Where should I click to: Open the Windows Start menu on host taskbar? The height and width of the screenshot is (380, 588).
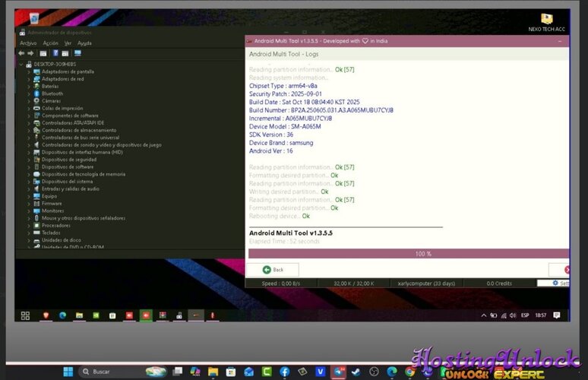[x=68, y=372]
